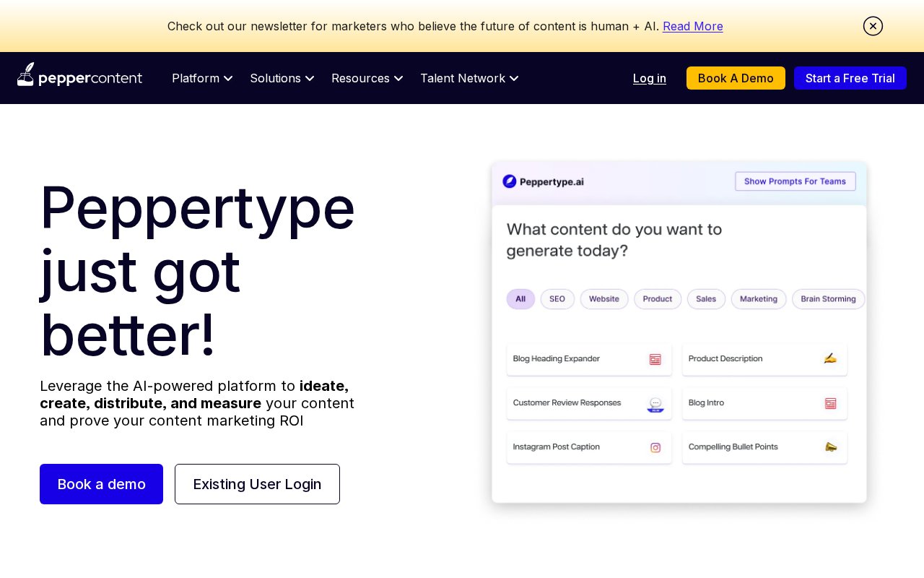Select the Sales filter tab
The width and height of the screenshot is (924, 578).
coord(706,299)
